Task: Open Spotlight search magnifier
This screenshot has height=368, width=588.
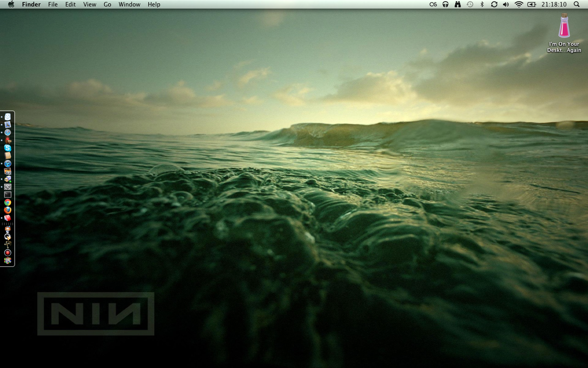Action: tap(577, 4)
